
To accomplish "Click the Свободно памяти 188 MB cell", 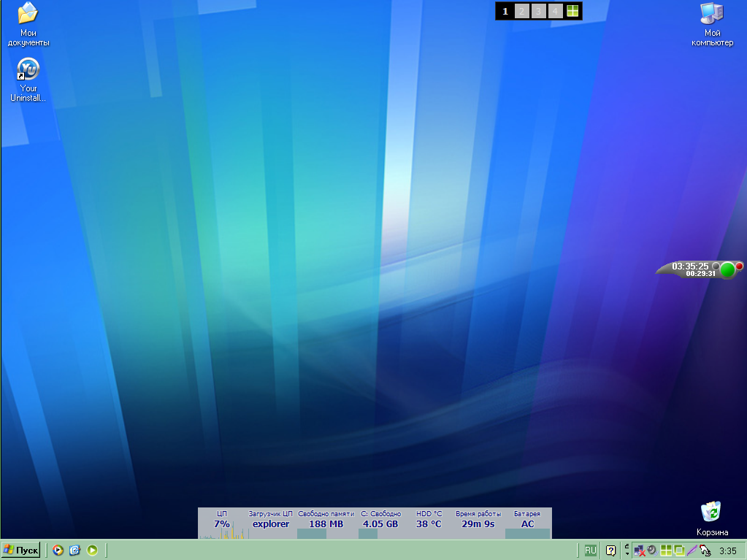I will (326, 523).
